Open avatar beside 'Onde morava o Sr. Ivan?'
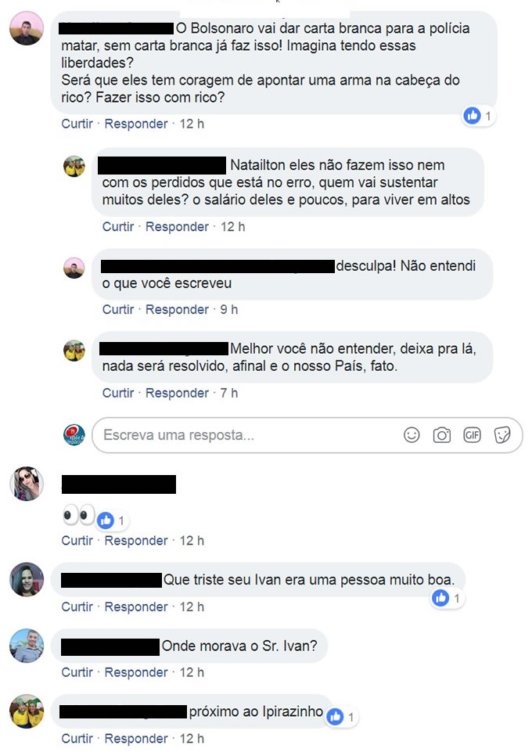The image size is (532, 756). pyautogui.click(x=27, y=646)
